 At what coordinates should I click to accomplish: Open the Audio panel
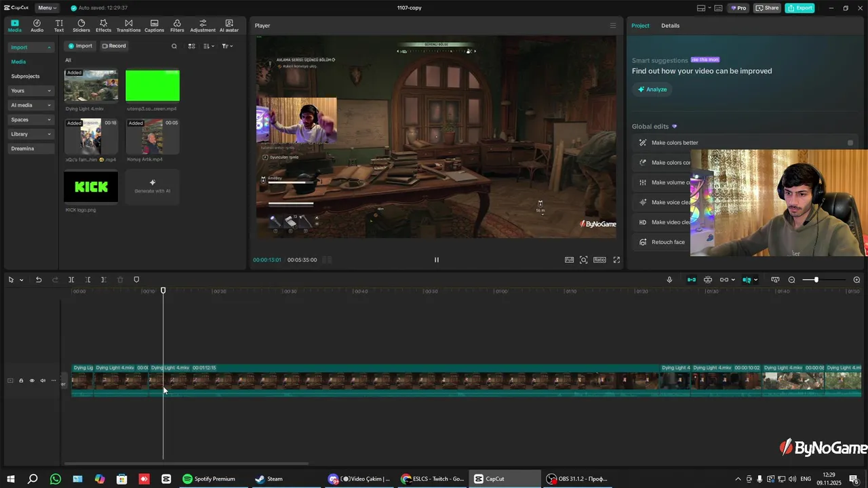37,26
